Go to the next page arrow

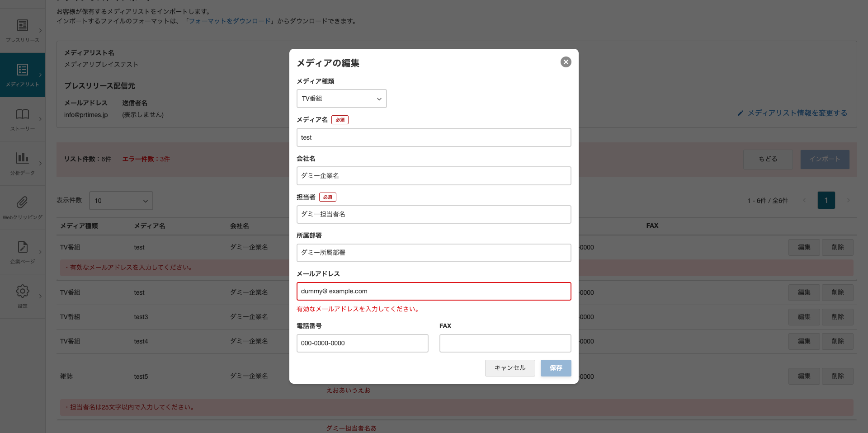[x=848, y=200]
